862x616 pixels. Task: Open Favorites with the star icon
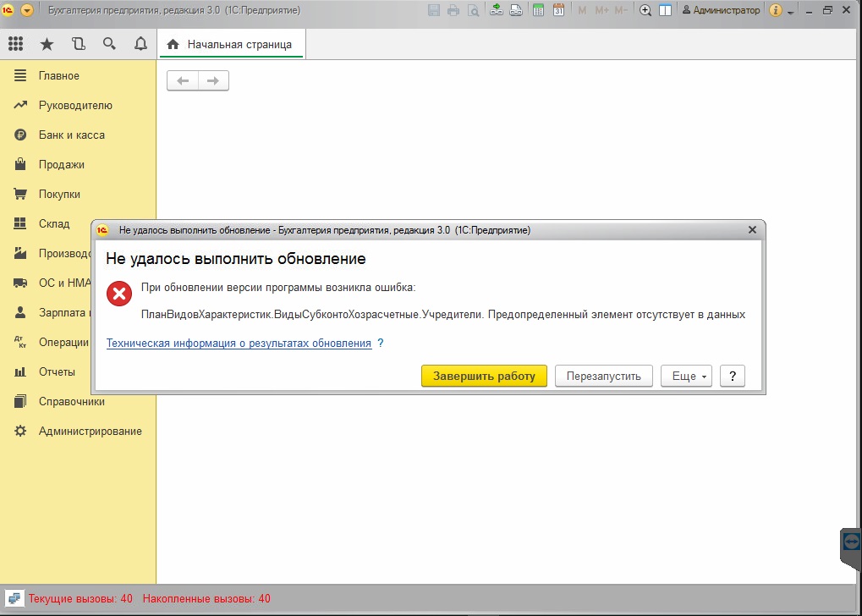(47, 44)
